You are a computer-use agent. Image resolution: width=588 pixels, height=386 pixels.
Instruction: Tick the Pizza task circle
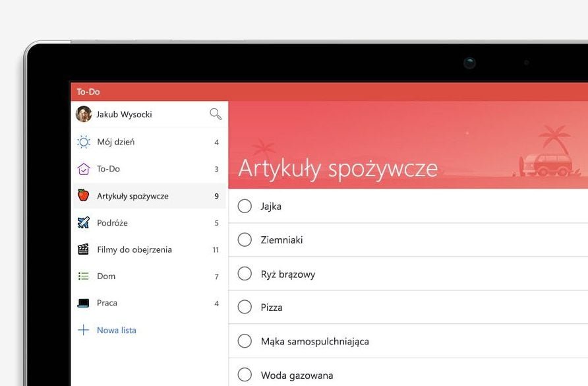[245, 307]
